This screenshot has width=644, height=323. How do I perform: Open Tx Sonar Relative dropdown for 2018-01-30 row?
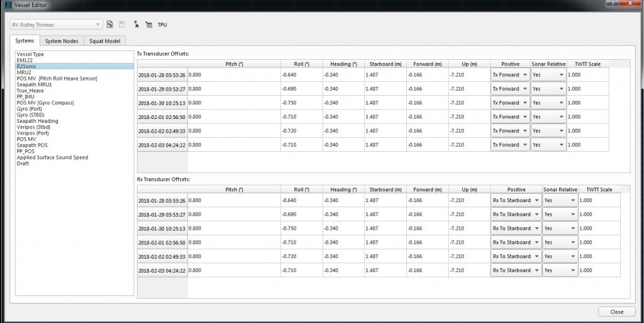pyautogui.click(x=548, y=103)
